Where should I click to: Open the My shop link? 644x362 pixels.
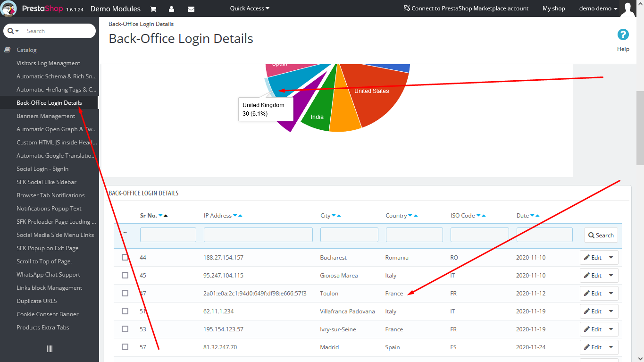pos(554,8)
